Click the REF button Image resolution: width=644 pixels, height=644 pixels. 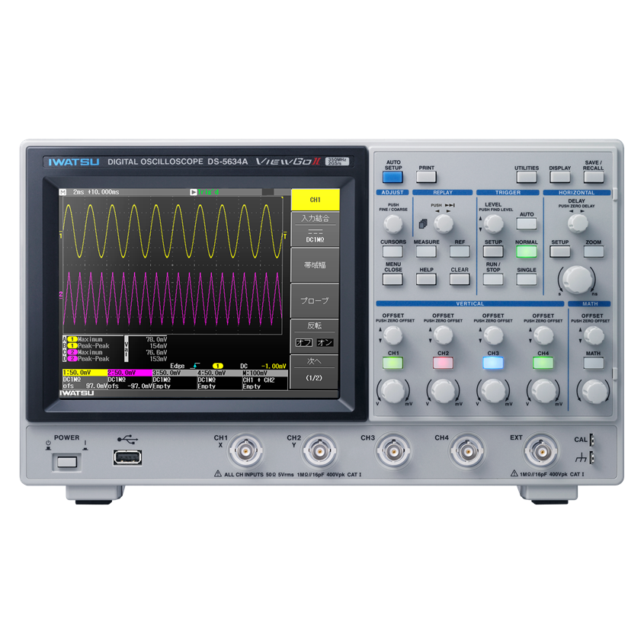pos(460,252)
